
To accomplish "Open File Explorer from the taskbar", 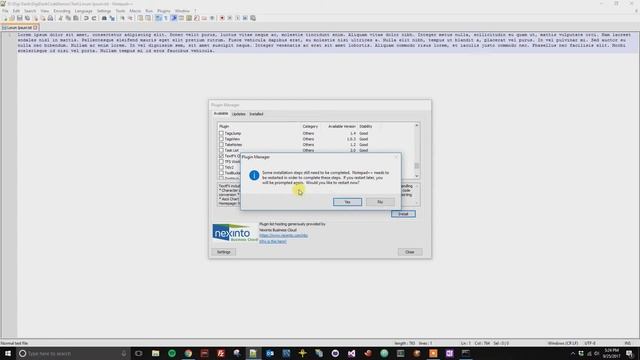I will coord(156,353).
